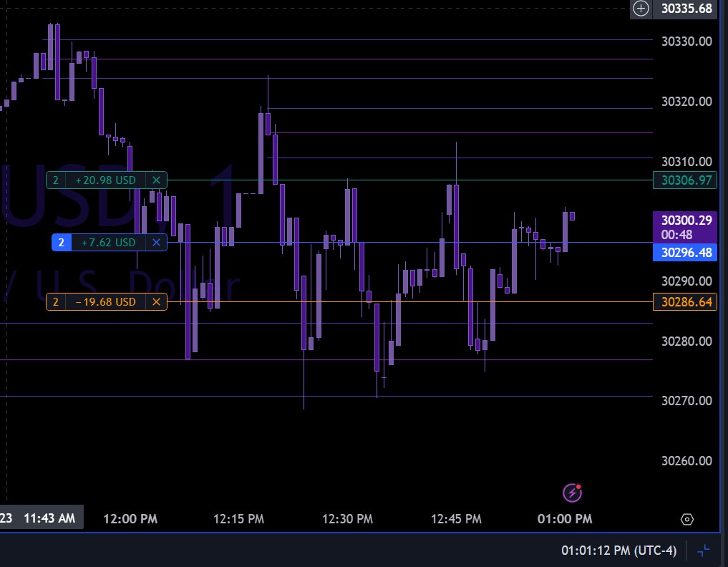This screenshot has width=728, height=567.
Task: Click quantity 2 on the orange stop-loss label
Action: [56, 302]
